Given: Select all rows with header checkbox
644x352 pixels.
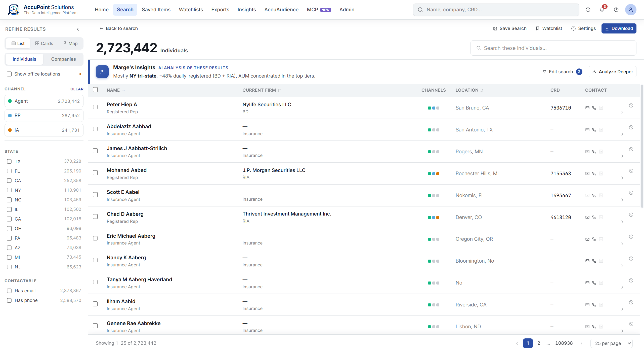Looking at the screenshot, I should click(95, 90).
